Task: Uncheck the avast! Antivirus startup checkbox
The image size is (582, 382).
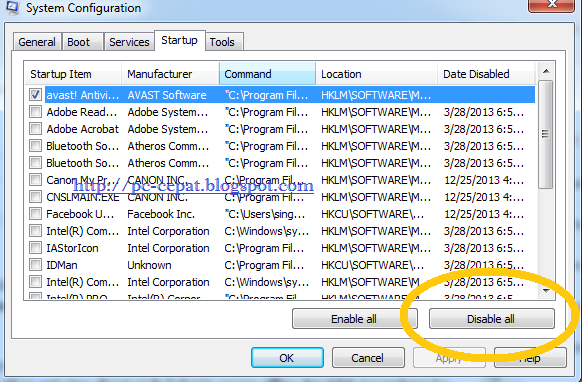Action: (x=35, y=95)
